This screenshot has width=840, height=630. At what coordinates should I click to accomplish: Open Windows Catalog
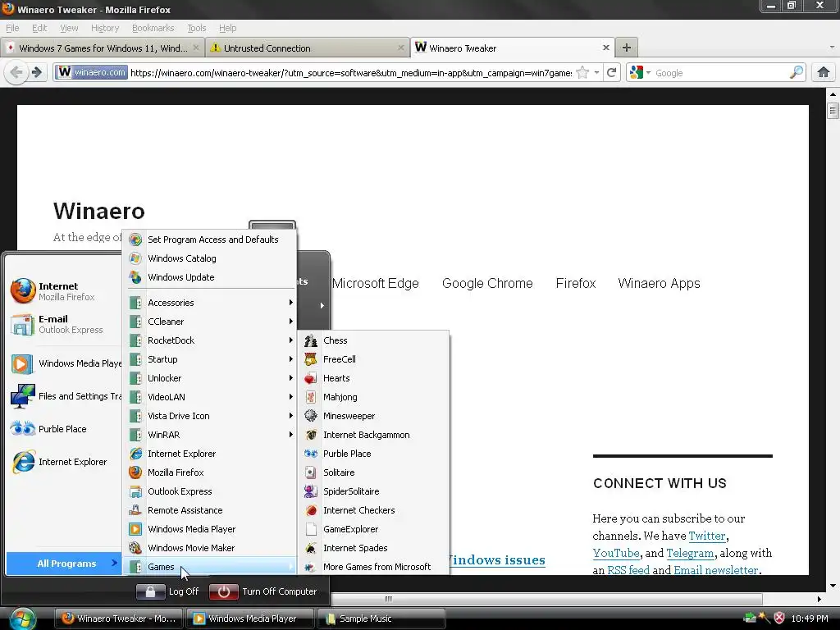pos(211,258)
